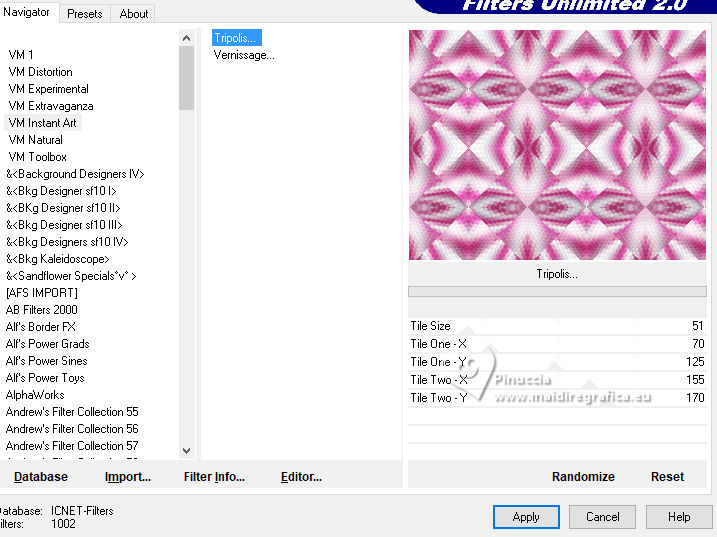Screen dimensions: 717x537
Task: Click the kaleidoscope preview image
Action: (x=557, y=145)
